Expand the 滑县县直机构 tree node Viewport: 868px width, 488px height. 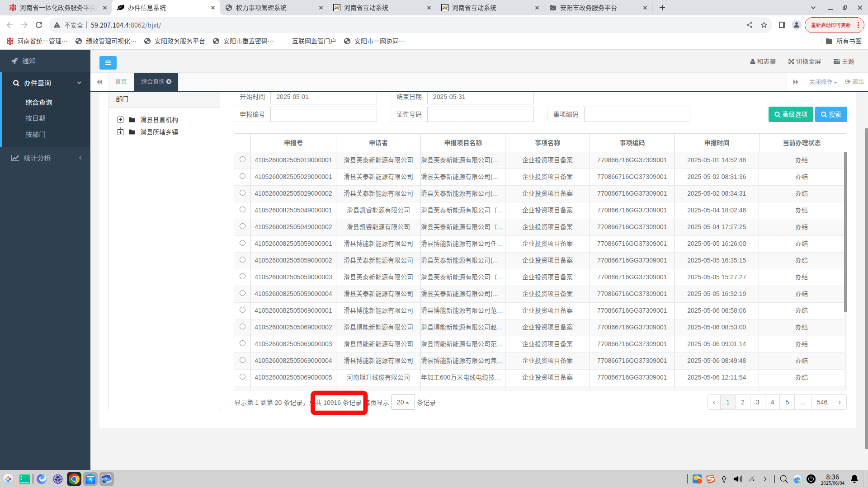coord(120,120)
